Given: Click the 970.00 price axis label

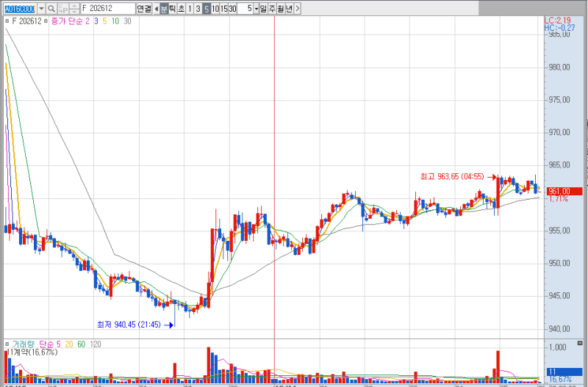Looking at the screenshot, I should coord(559,133).
